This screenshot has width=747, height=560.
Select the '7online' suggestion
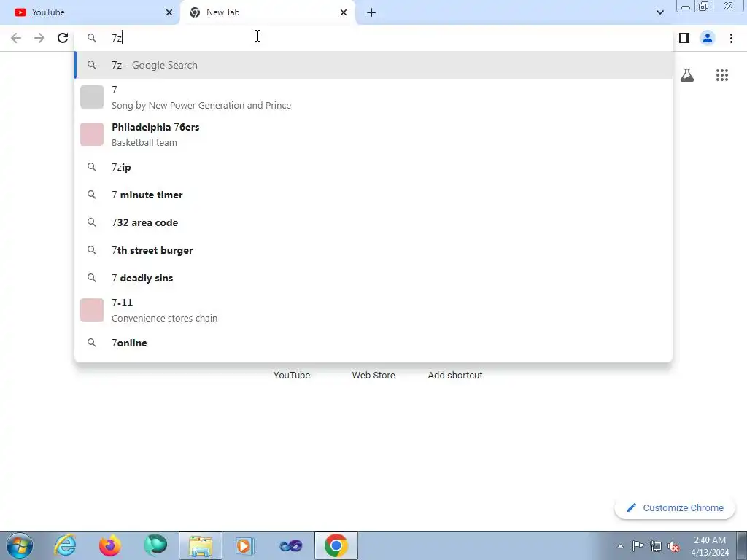[x=373, y=343]
